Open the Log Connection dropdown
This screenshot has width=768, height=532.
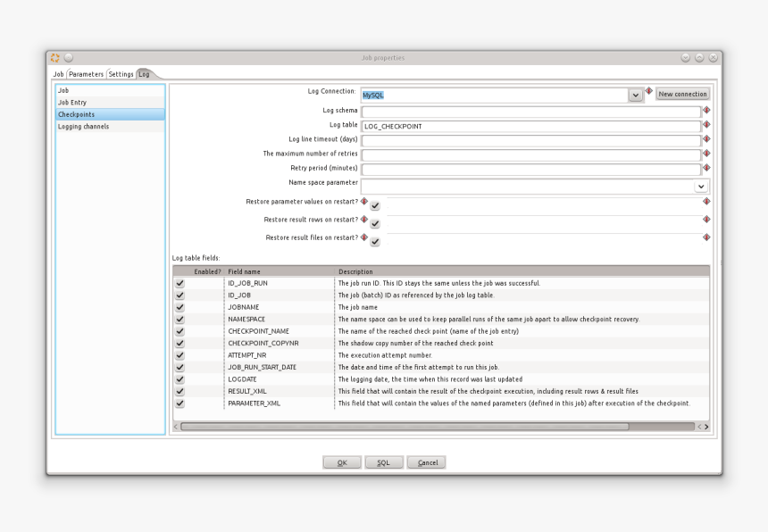point(635,95)
